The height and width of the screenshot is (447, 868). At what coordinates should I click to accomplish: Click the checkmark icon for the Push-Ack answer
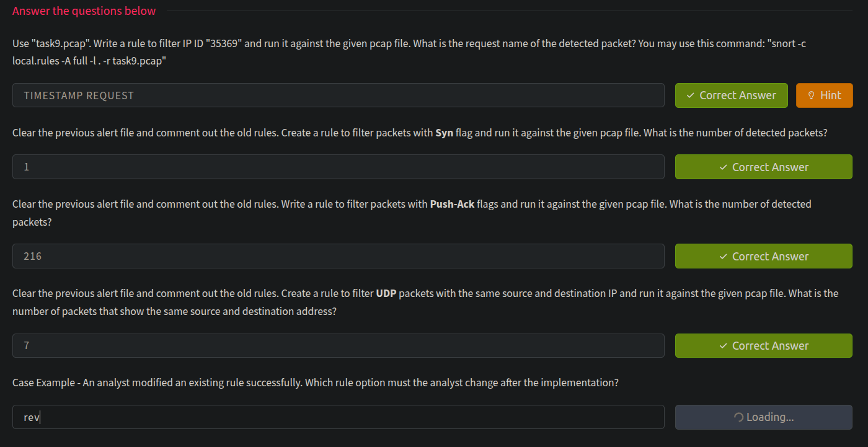(724, 257)
